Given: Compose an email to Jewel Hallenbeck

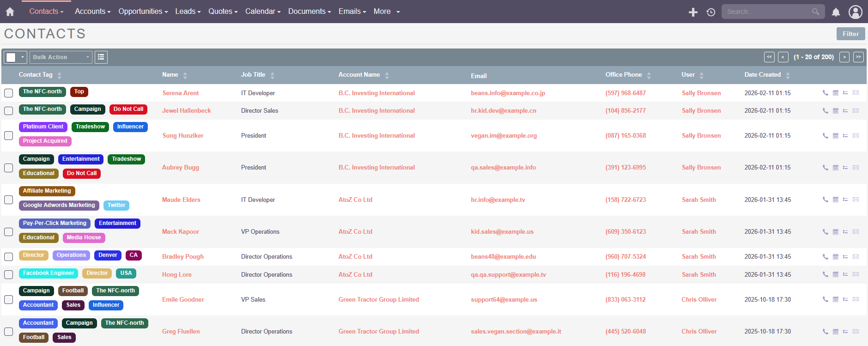Looking at the screenshot, I should point(856,111).
